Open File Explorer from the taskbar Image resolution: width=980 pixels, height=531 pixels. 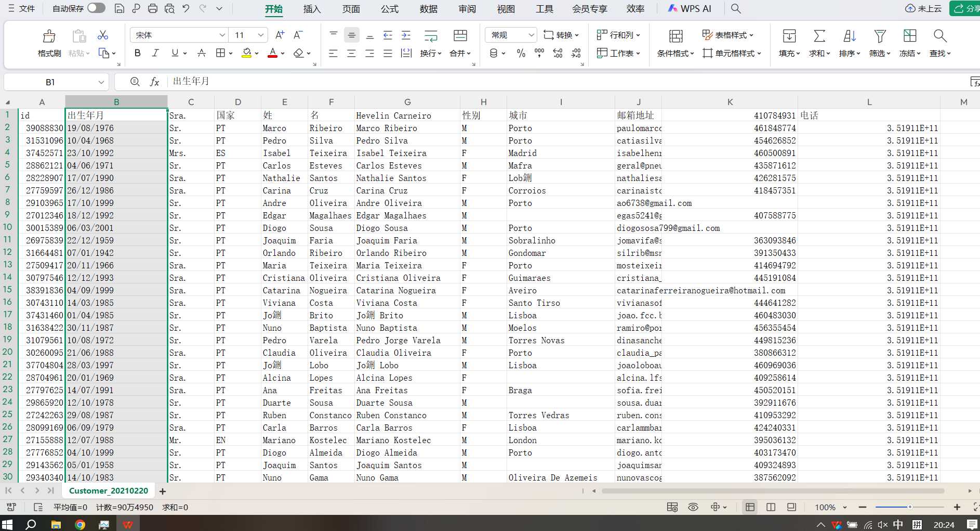[56, 524]
